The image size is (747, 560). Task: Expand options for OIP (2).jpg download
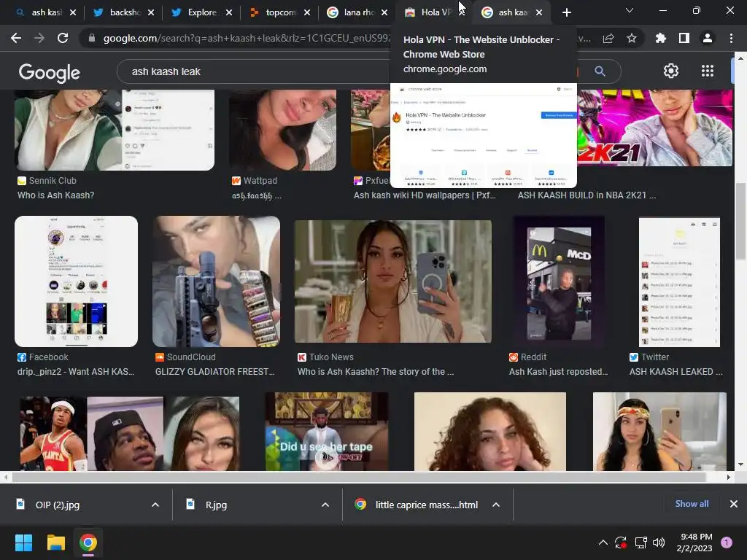155,505
